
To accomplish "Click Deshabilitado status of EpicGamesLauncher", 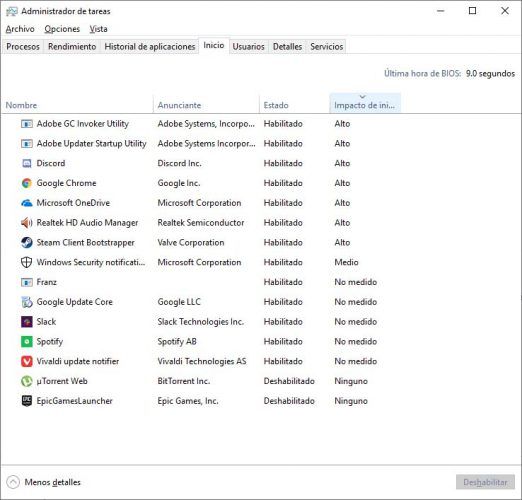I will 289,401.
